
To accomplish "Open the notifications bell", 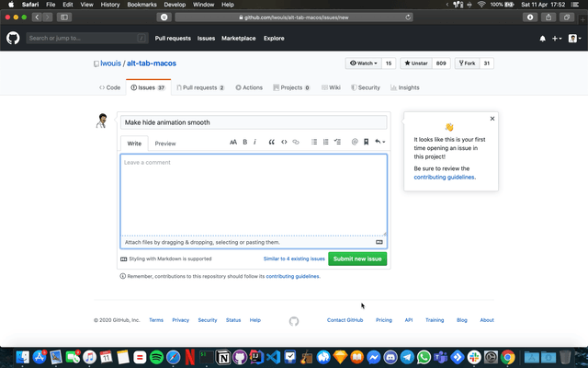I will click(x=543, y=39).
